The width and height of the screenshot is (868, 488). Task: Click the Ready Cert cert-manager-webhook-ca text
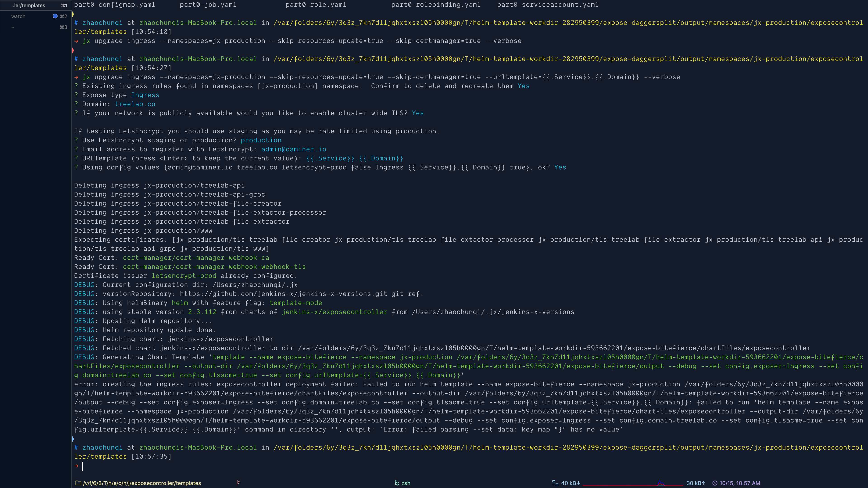coord(196,258)
